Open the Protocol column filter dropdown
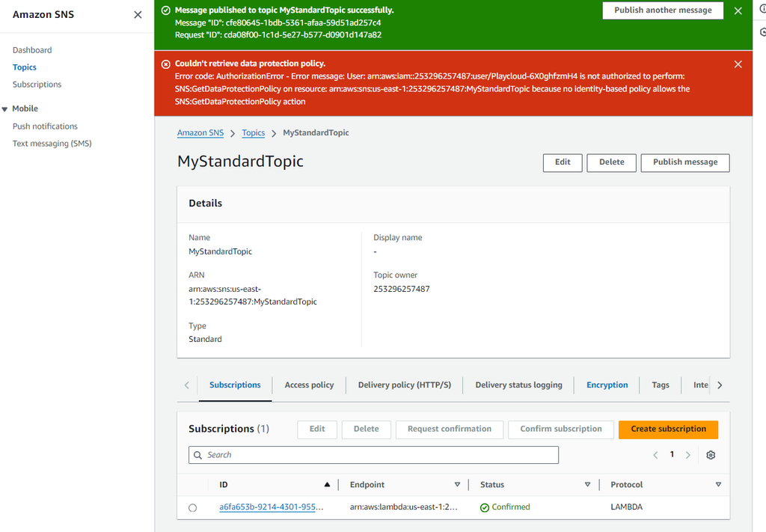766x532 pixels. pos(718,484)
